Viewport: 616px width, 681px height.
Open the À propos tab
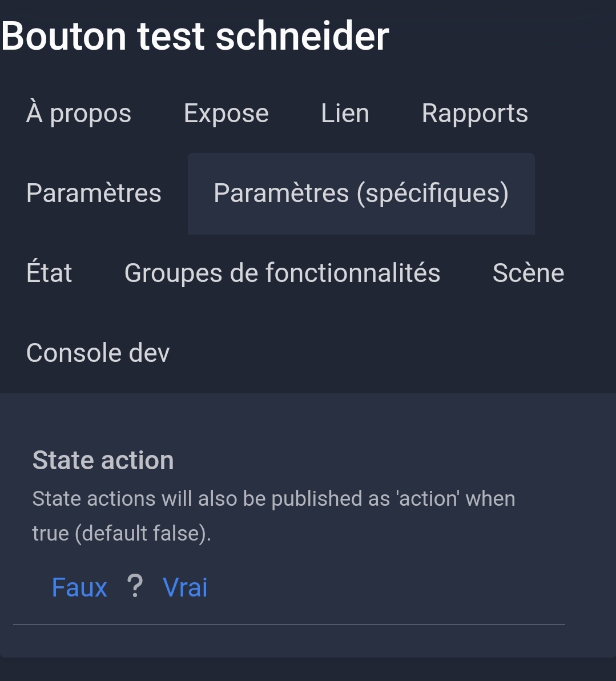tap(79, 114)
